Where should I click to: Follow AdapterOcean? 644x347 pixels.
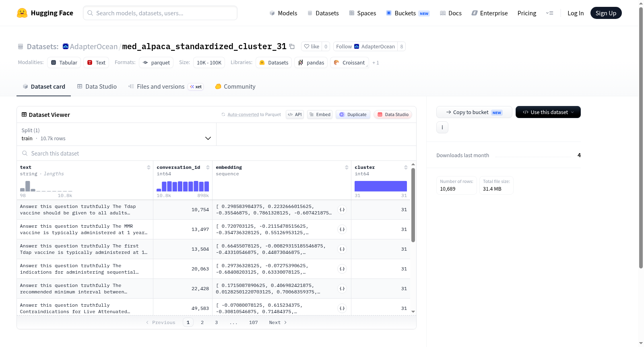(x=365, y=46)
